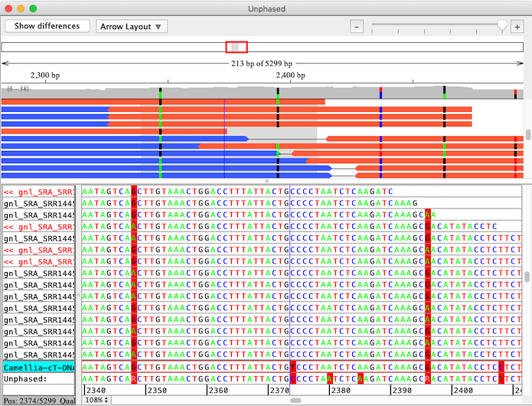
Task: Click the 2350 position on sequence ruler
Action: point(156,390)
